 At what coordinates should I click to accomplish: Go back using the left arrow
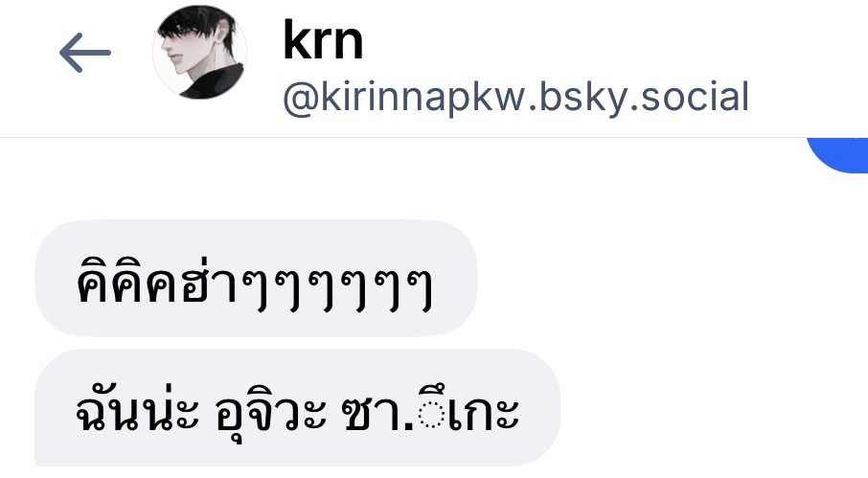(85, 53)
